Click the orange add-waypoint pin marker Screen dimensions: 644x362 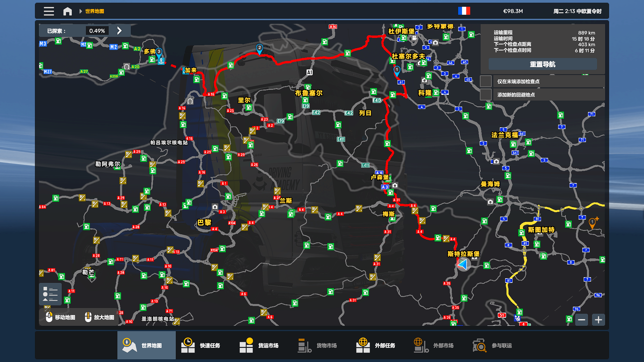pos(593,223)
